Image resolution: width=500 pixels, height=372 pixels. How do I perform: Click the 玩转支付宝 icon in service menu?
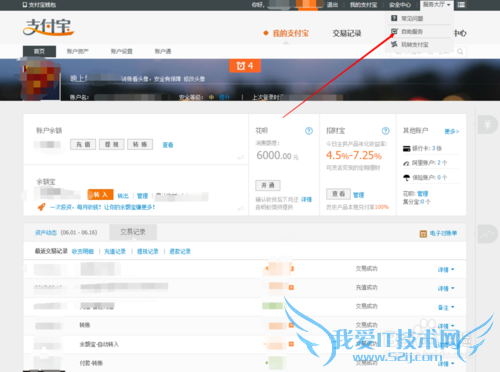(394, 44)
